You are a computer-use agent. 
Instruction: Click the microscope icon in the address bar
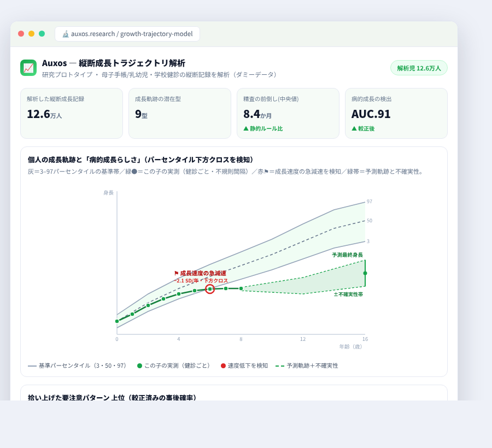(x=65, y=34)
